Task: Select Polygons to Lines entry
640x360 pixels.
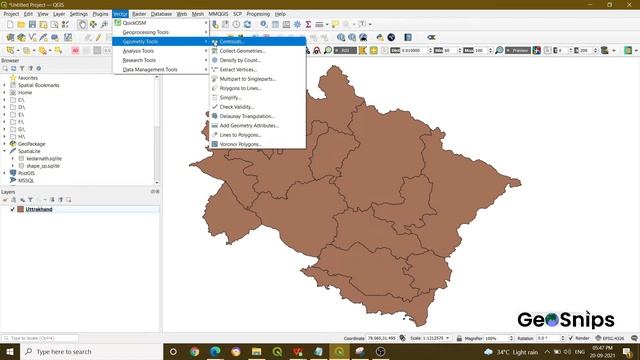Action: (258, 88)
